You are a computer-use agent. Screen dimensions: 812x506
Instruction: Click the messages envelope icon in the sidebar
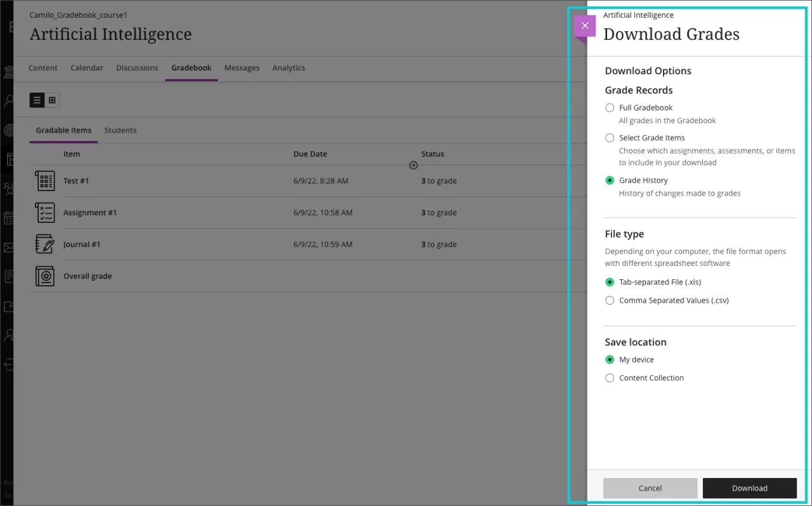(x=8, y=248)
